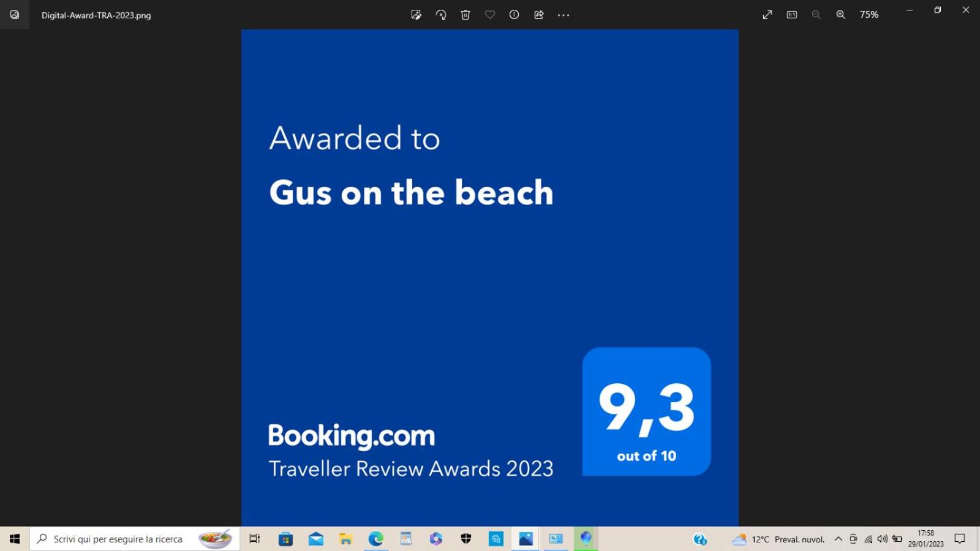980x551 pixels.
Task: Open the volume speaker control in tray
Action: [x=883, y=539]
